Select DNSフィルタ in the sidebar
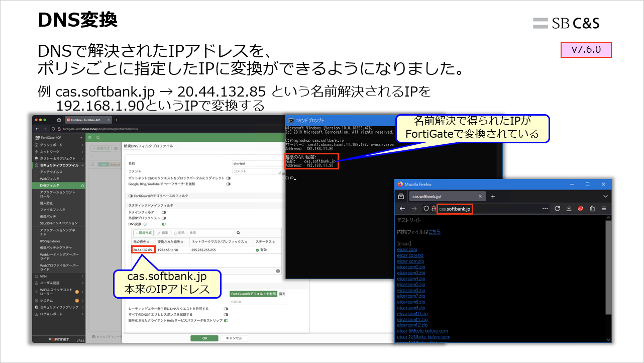 click(x=58, y=186)
